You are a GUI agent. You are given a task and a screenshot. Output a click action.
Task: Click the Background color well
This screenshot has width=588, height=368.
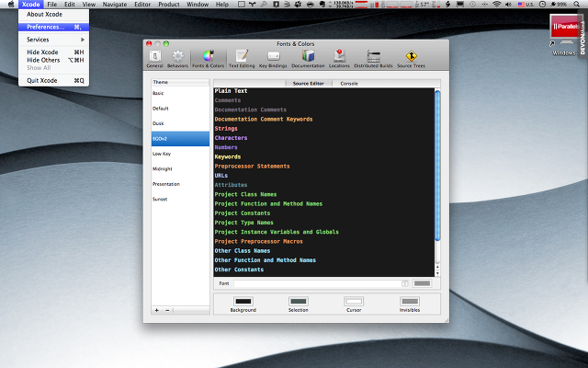243,301
